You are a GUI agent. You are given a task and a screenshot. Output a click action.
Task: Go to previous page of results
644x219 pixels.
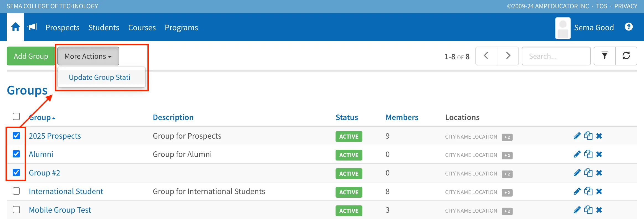486,56
